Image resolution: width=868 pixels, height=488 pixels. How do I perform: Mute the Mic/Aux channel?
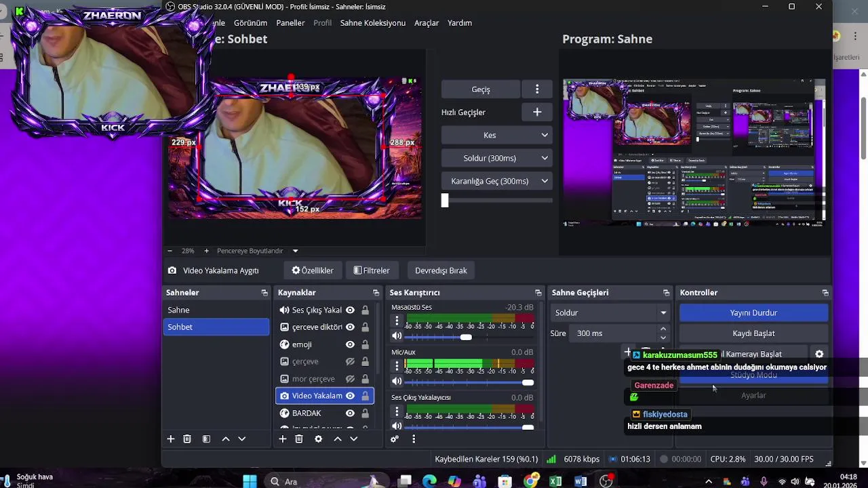397,382
